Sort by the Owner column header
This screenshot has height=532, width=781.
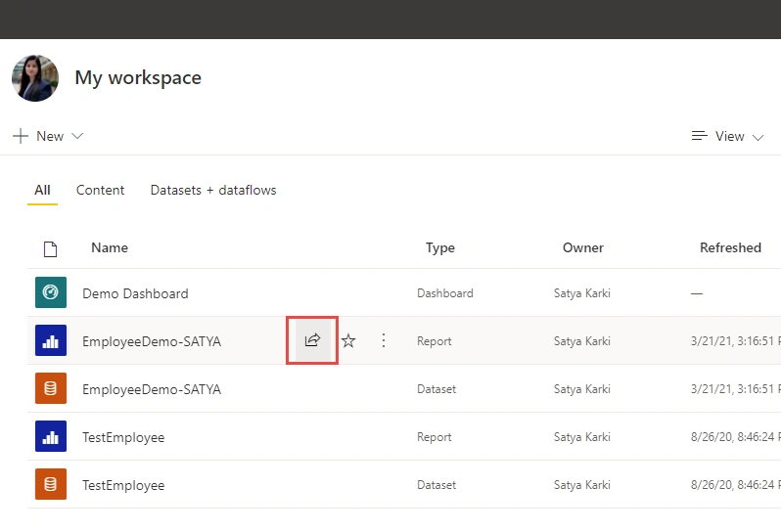[583, 247]
